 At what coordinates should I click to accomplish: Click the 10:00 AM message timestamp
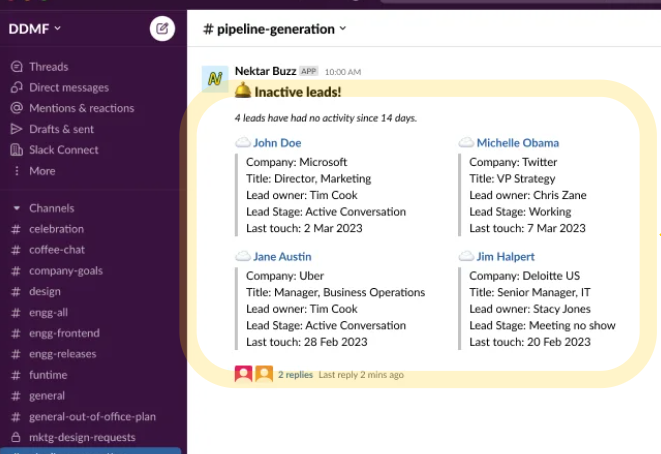[x=342, y=72]
